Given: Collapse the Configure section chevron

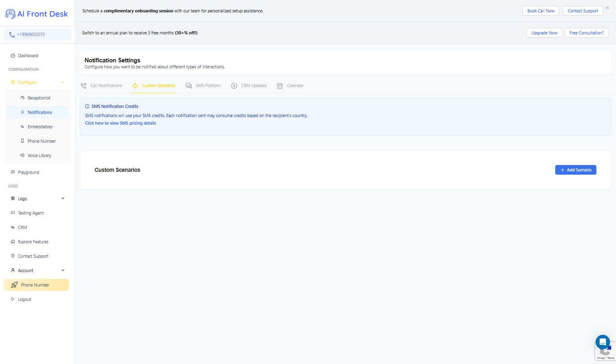Looking at the screenshot, I should pyautogui.click(x=63, y=82).
